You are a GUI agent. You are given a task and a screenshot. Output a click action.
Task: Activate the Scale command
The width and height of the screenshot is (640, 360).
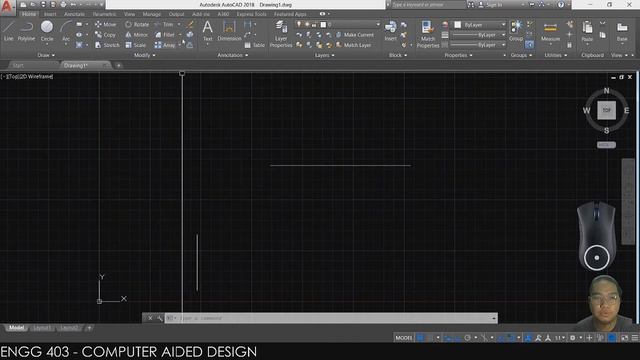(136, 45)
